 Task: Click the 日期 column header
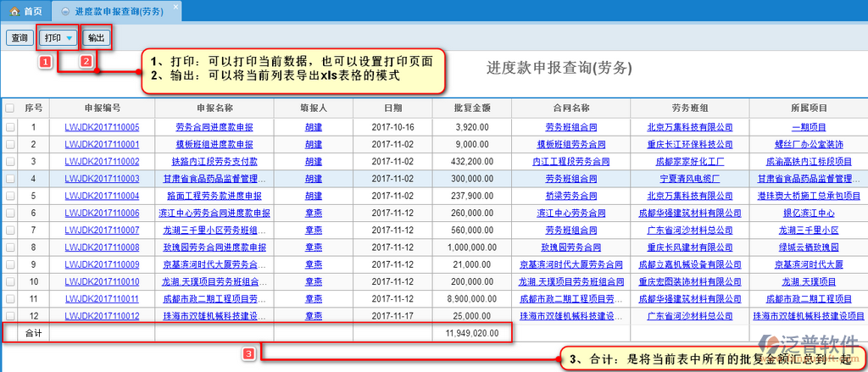point(392,108)
